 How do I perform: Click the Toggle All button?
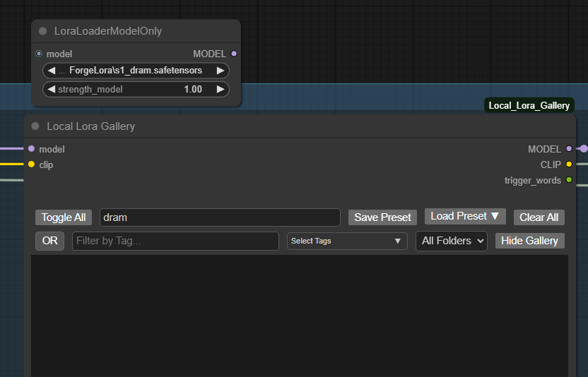(x=64, y=217)
